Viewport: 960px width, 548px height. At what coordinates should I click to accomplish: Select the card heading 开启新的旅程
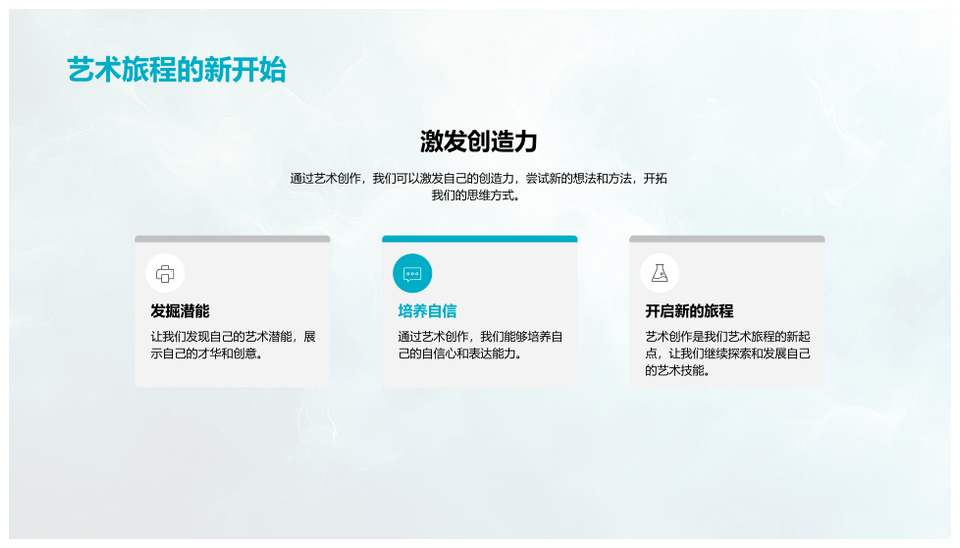[689, 311]
